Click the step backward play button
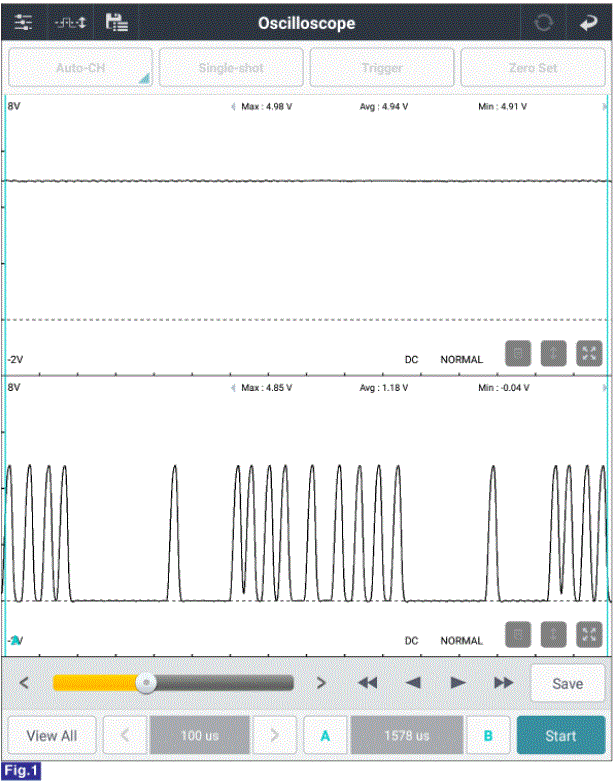The height and width of the screenshot is (783, 615). (413, 683)
